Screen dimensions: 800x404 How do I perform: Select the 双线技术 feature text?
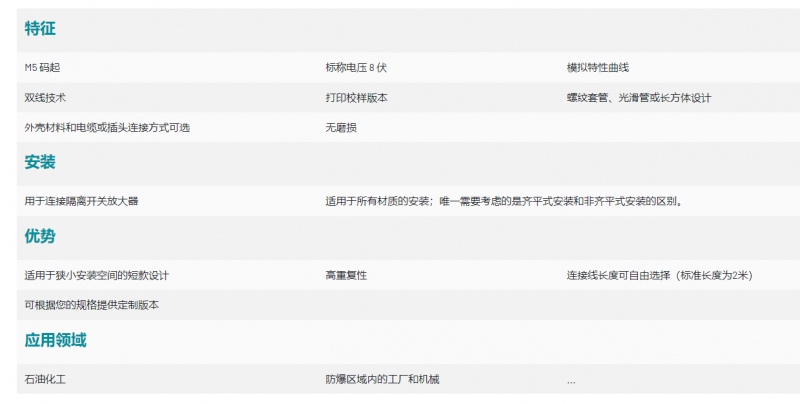tap(46, 98)
